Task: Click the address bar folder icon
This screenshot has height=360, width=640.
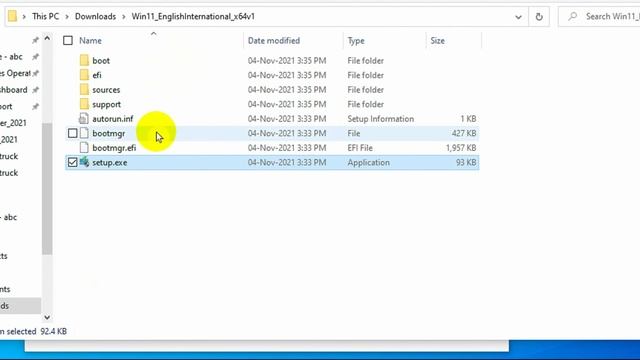Action: 12,16
